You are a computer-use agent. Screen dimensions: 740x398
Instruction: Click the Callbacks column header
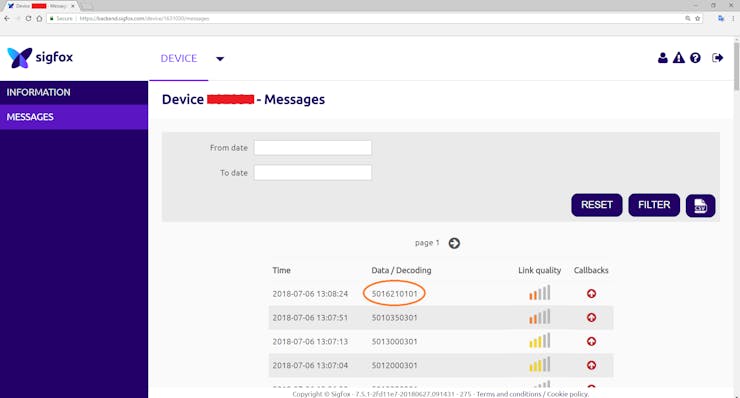[x=591, y=271]
